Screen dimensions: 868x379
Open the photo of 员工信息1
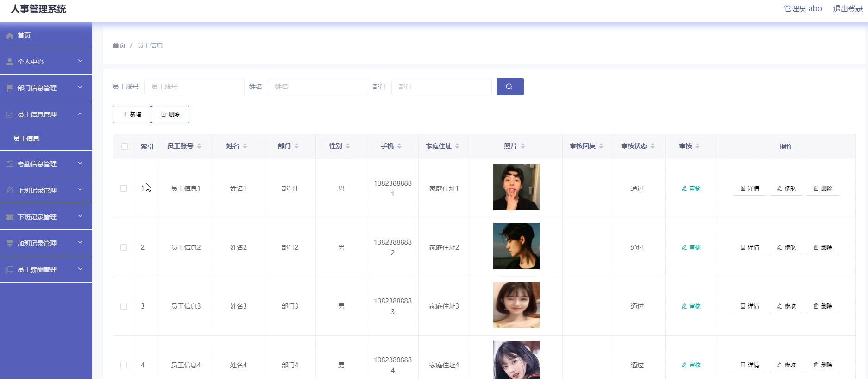point(516,187)
